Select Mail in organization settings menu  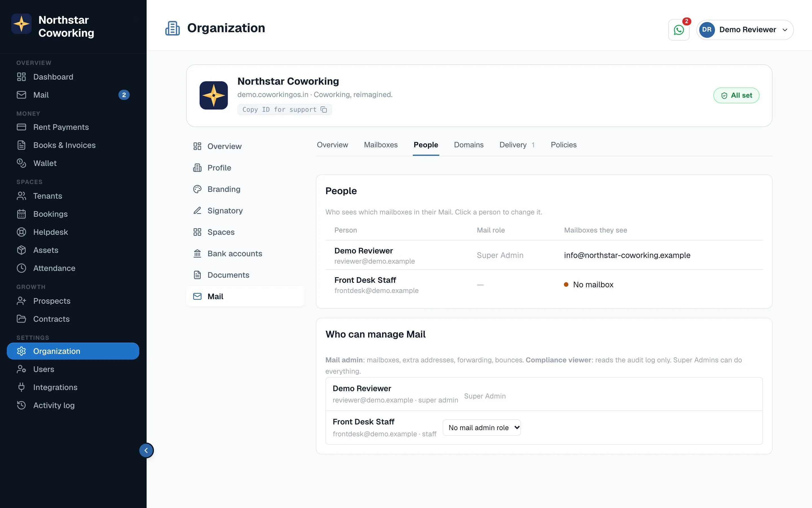coord(246,296)
